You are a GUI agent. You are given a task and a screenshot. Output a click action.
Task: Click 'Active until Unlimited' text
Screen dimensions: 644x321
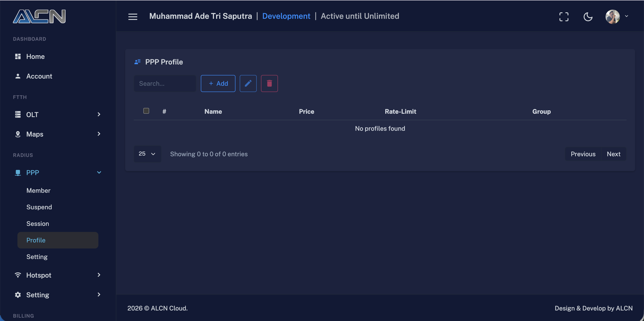point(360,16)
